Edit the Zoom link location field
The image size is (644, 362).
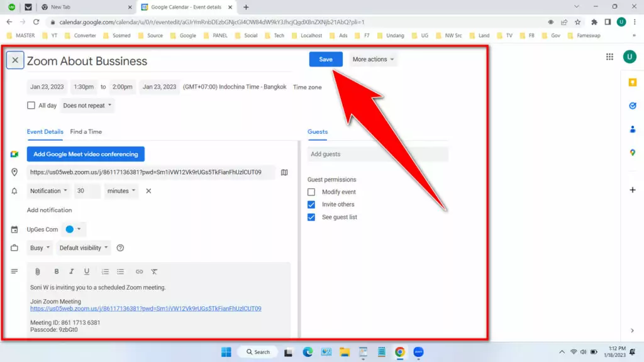tap(151, 172)
